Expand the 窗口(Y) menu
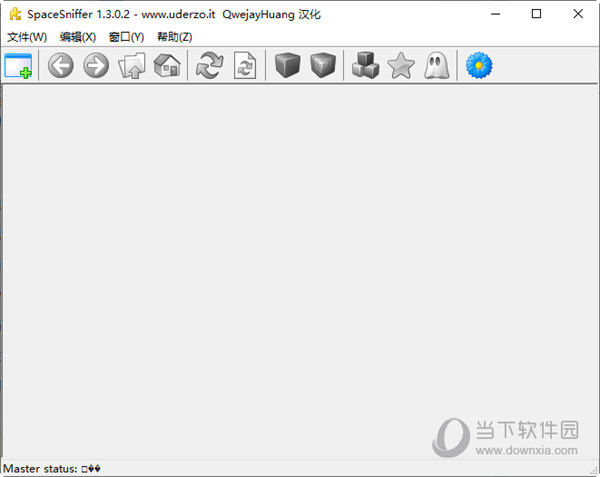Image resolution: width=600 pixels, height=477 pixels. (x=126, y=37)
